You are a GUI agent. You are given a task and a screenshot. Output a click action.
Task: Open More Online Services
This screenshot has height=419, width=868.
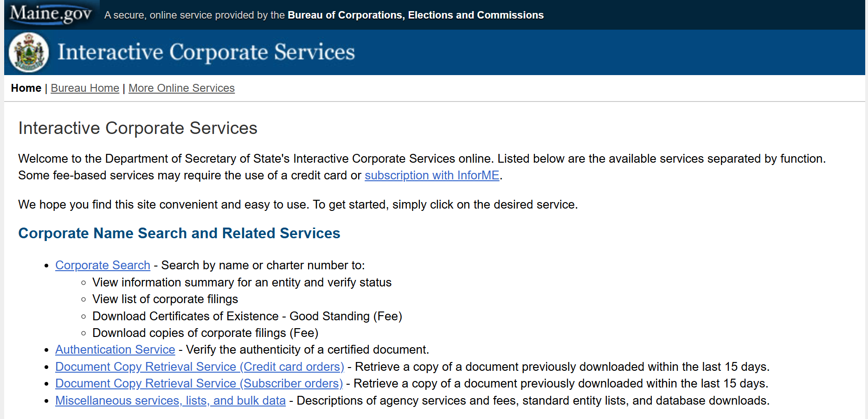coord(181,88)
